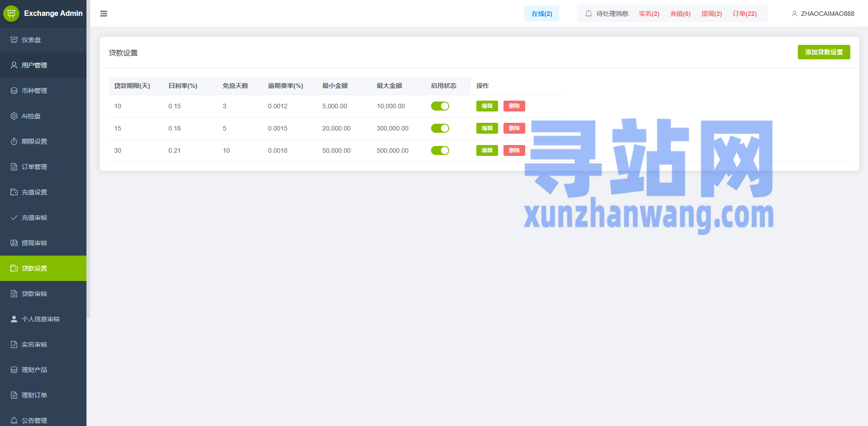
Task: Navigate to 理财产品 in the sidebar
Action: 43,370
